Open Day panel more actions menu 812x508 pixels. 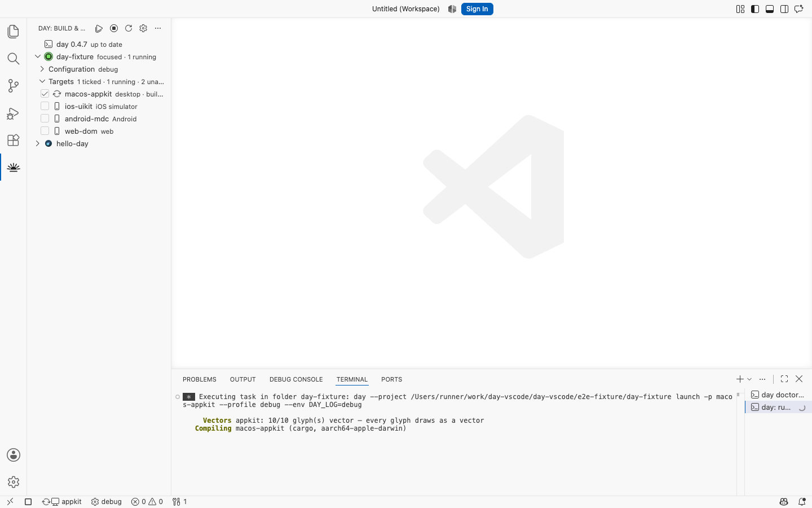[x=158, y=28]
